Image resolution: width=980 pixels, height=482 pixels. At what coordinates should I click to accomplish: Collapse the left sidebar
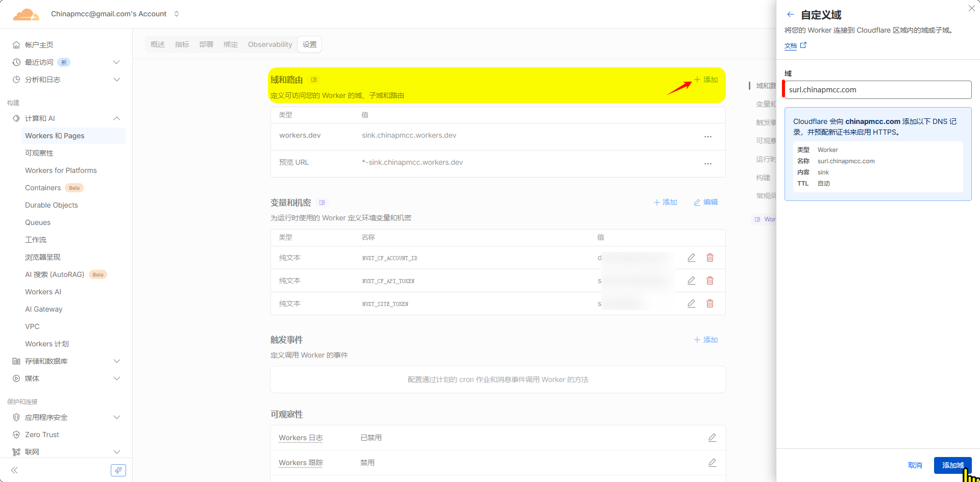[14, 470]
